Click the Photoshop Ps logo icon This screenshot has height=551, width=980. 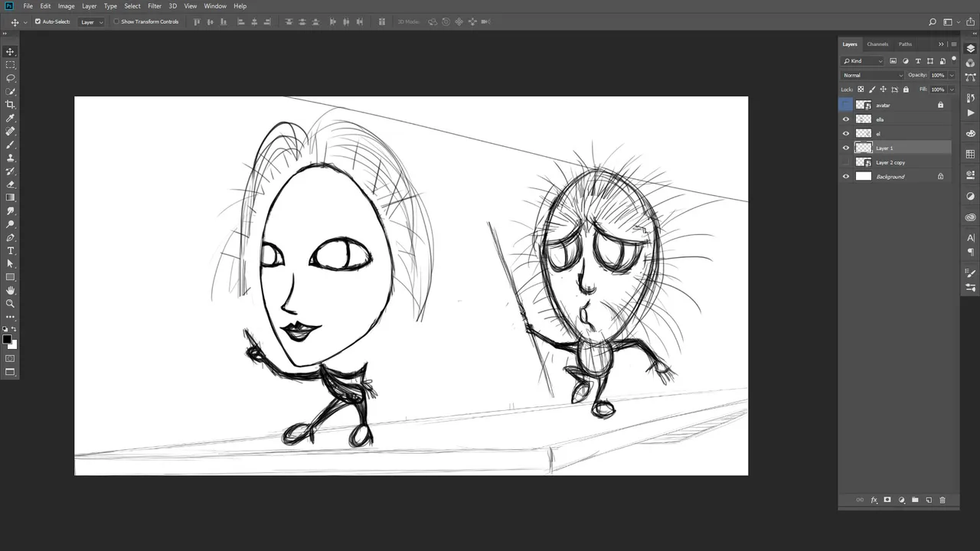click(8, 6)
